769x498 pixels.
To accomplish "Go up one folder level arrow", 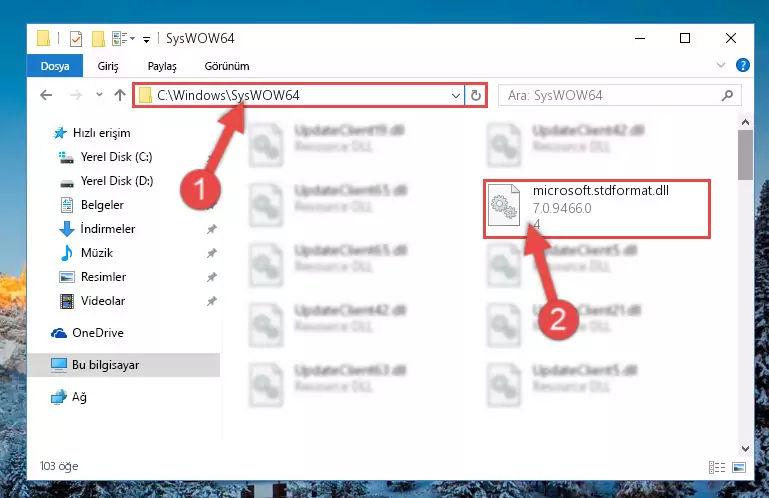I will pyautogui.click(x=120, y=95).
